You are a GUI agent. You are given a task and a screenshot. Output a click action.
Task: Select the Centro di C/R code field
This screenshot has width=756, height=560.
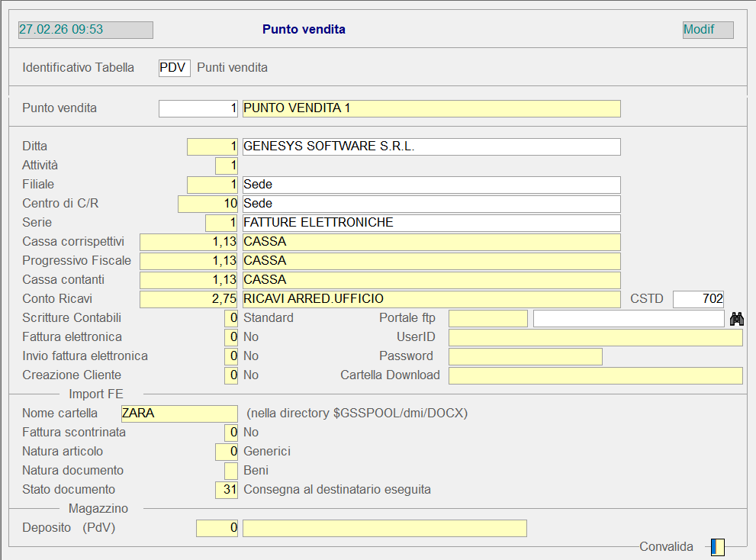(x=207, y=204)
